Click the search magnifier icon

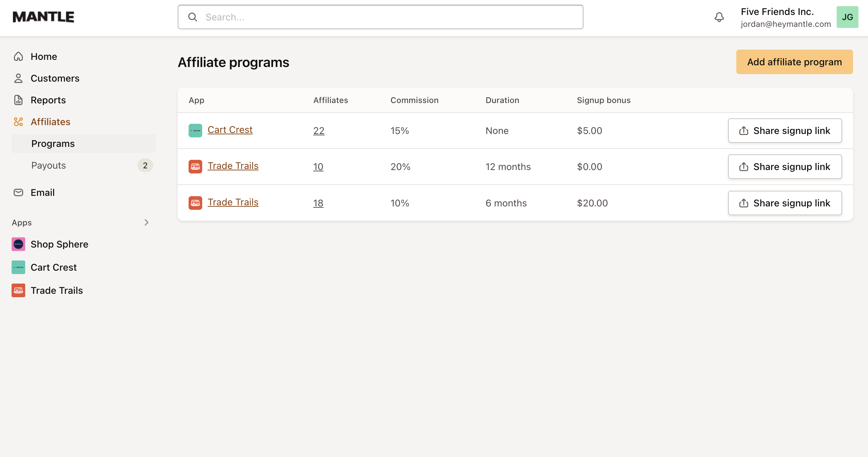(193, 17)
